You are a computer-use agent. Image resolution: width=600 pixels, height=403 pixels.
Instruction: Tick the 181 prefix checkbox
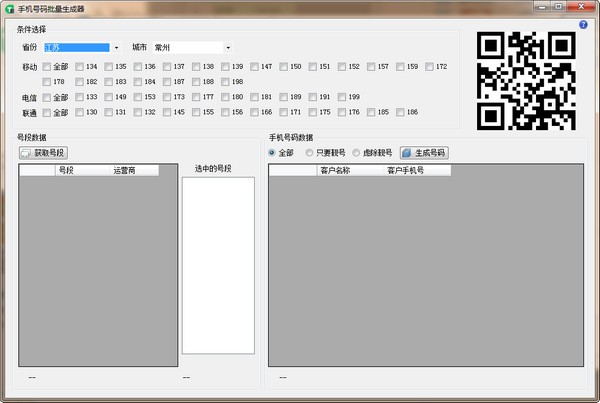pyautogui.click(x=254, y=97)
